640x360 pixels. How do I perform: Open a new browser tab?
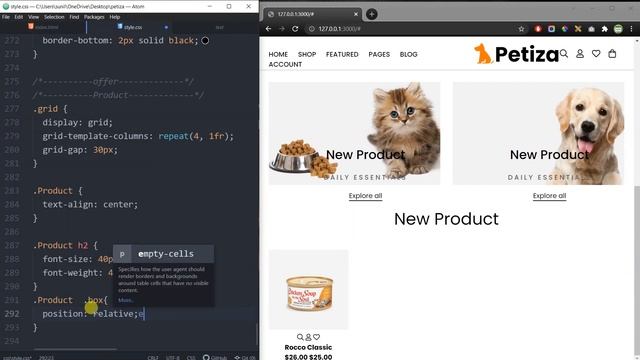click(371, 14)
